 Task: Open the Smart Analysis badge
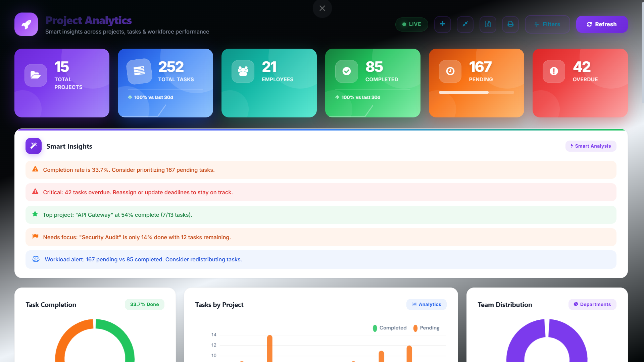point(591,146)
